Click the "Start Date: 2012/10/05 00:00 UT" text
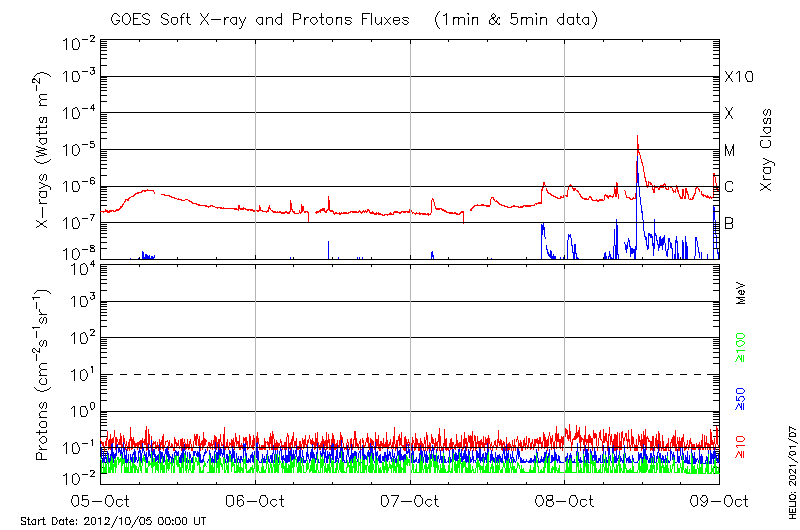This screenshot has width=800, height=530. coord(112,521)
